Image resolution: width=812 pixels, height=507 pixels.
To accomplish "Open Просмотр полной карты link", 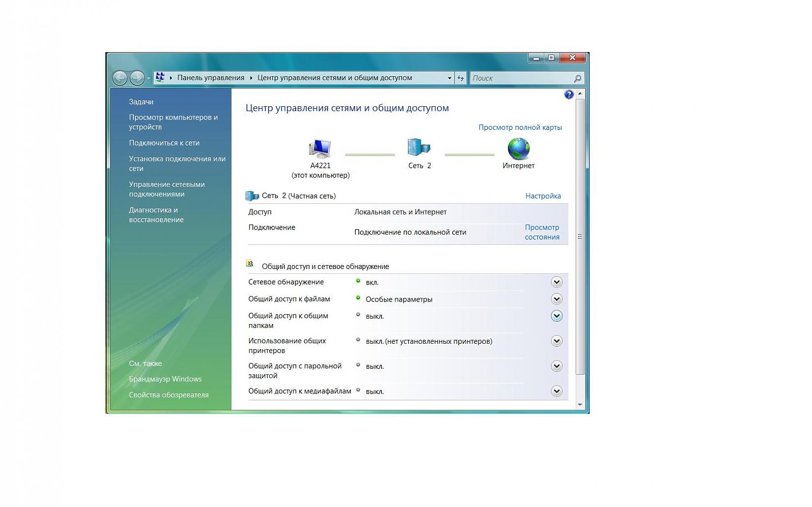I will (520, 127).
